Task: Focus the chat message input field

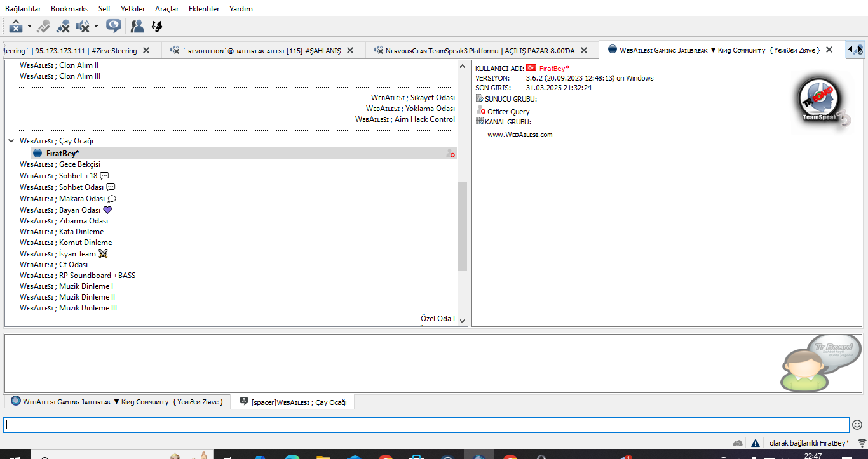Action: pyautogui.click(x=426, y=425)
